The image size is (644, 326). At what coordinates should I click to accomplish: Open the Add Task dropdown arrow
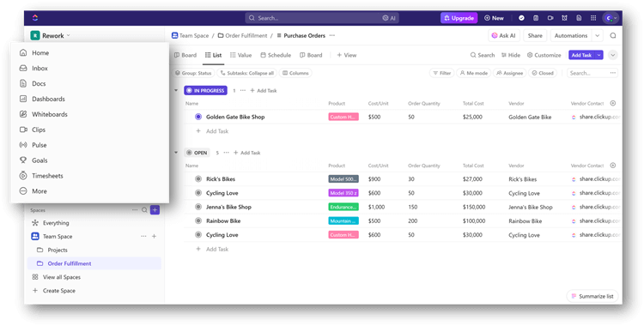pyautogui.click(x=598, y=55)
